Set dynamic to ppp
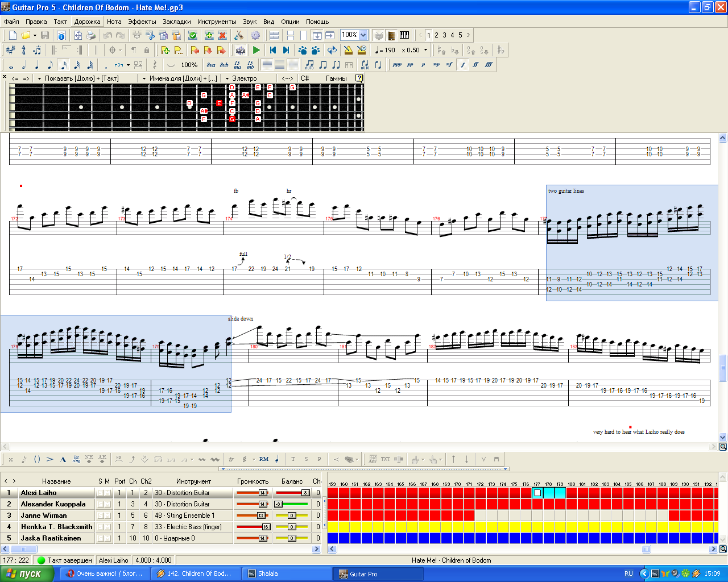Image resolution: width=728 pixels, height=582 pixels. pos(397,65)
